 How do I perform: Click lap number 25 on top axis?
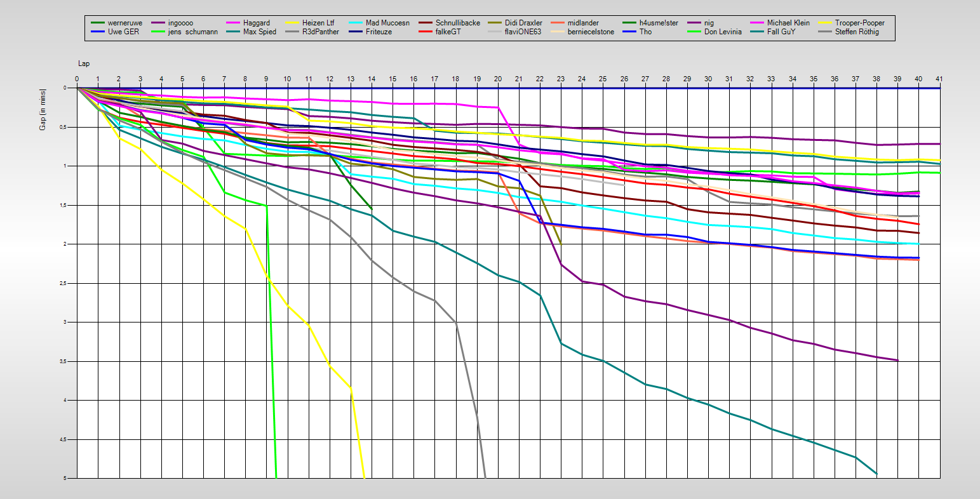coord(603,79)
